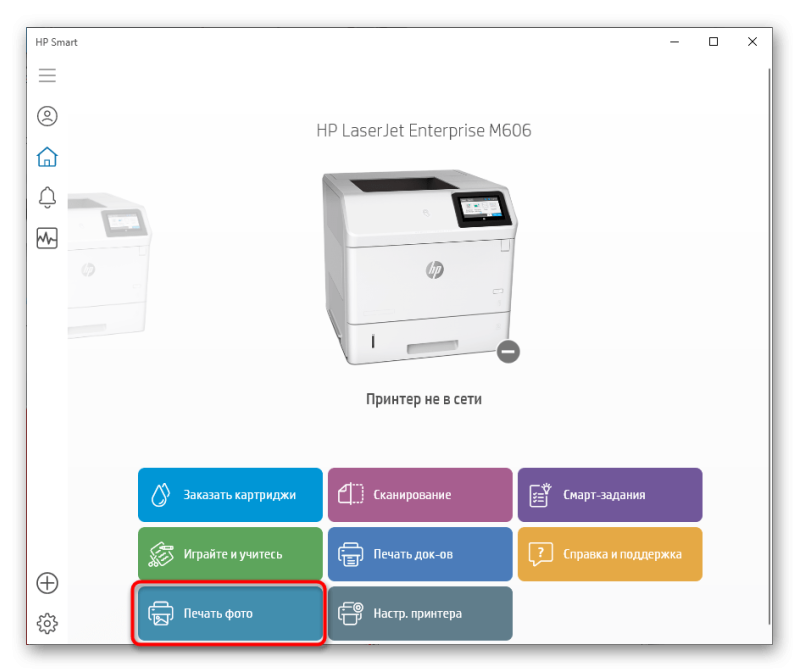Open the hamburger navigation menu
Screen dimensions: 800x672
[47, 76]
